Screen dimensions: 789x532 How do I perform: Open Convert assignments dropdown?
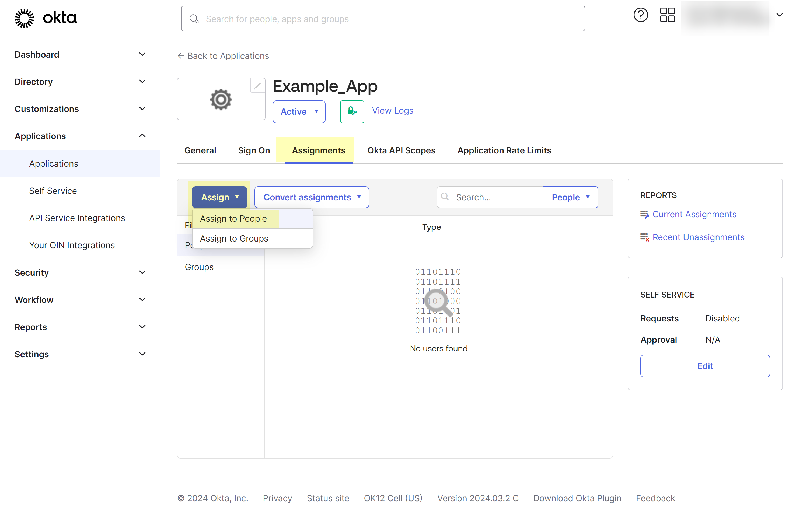click(312, 197)
